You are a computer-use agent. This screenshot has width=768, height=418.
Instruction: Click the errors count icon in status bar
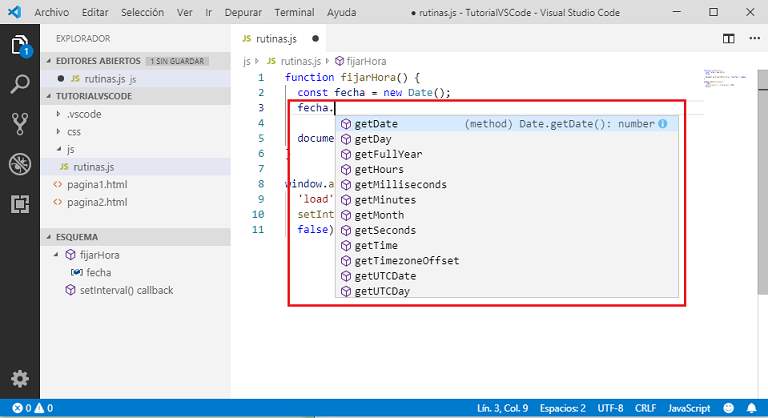[17, 408]
